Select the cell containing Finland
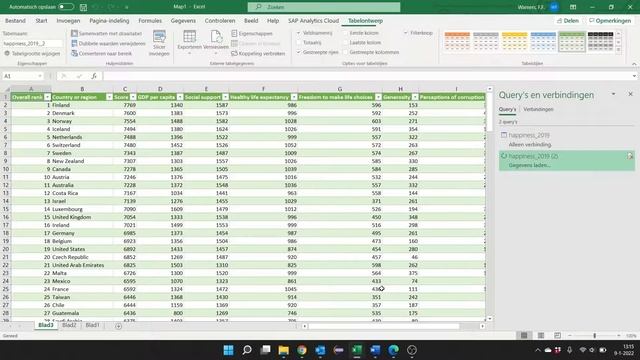The width and height of the screenshot is (640, 360). pyautogui.click(x=82, y=105)
